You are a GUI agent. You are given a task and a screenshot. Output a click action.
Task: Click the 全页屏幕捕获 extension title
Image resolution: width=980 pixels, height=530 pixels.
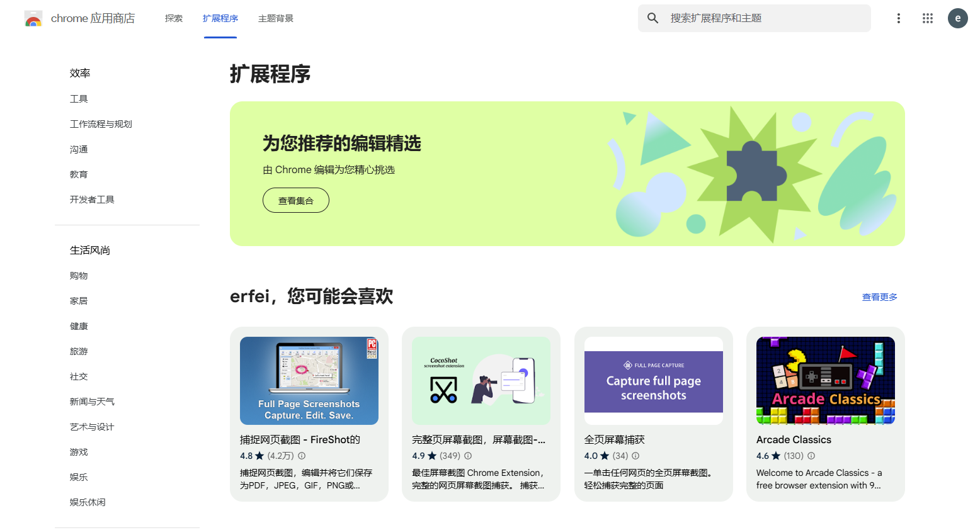(x=615, y=439)
